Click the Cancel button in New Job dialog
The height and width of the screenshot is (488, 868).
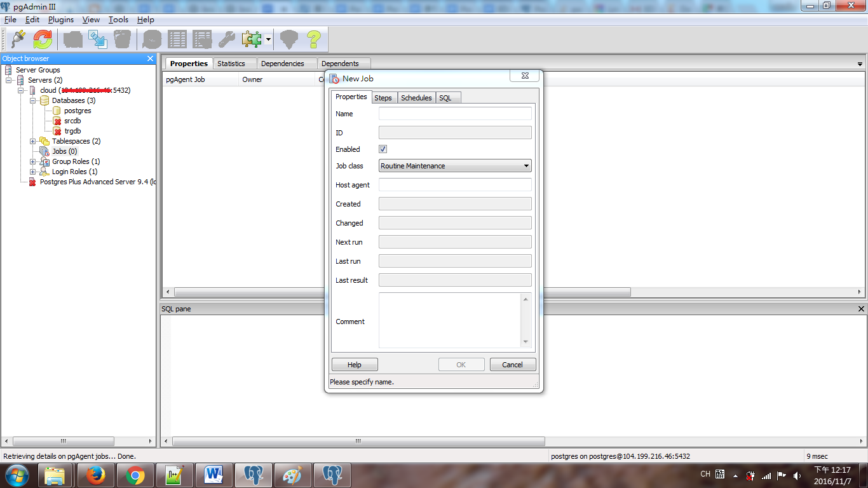click(513, 365)
